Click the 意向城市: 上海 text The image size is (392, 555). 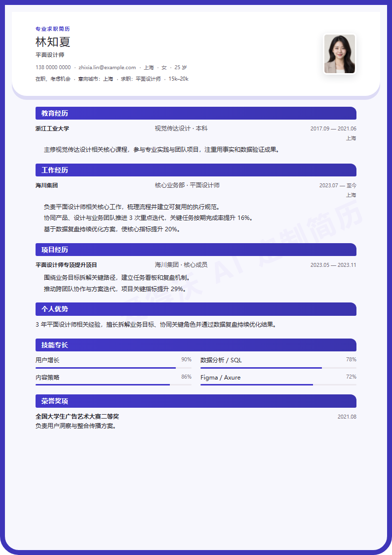pos(95,79)
